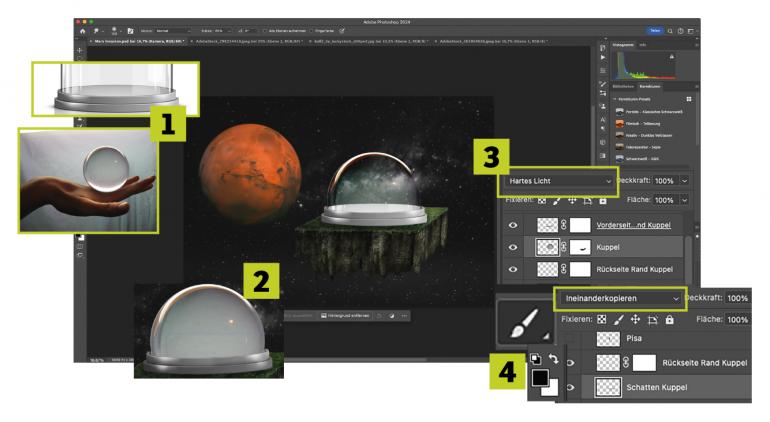Viewport: 770px width, 422px height.
Task: Select the large Brush tool icon
Action: [524, 323]
